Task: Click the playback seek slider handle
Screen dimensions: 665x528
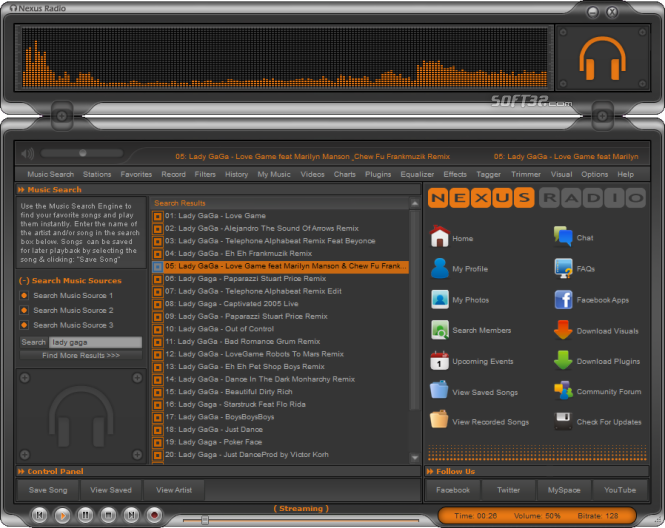Action: point(205,520)
